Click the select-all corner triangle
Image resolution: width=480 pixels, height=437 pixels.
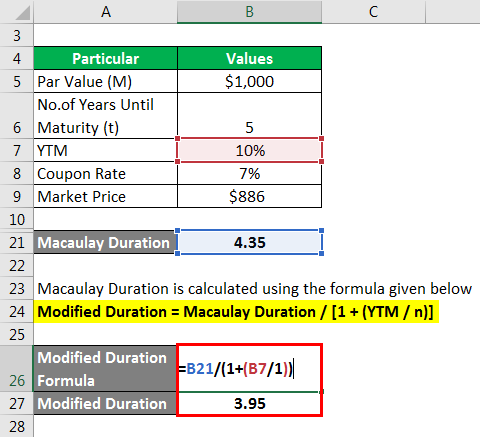[23, 13]
